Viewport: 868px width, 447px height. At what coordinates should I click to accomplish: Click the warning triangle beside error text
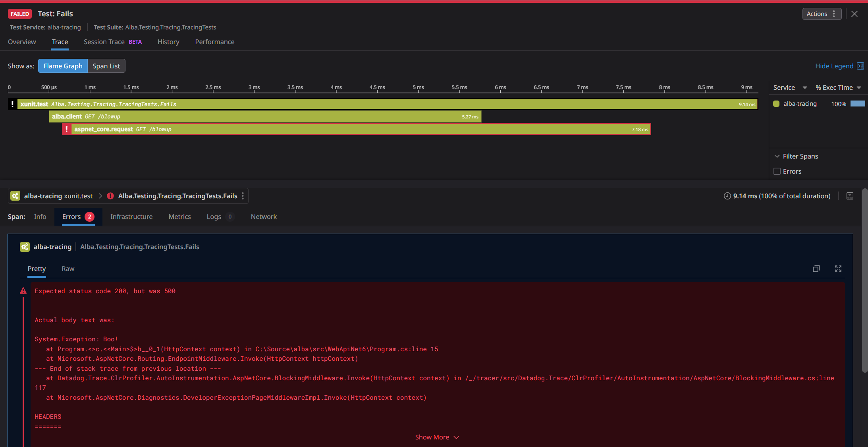point(23,291)
